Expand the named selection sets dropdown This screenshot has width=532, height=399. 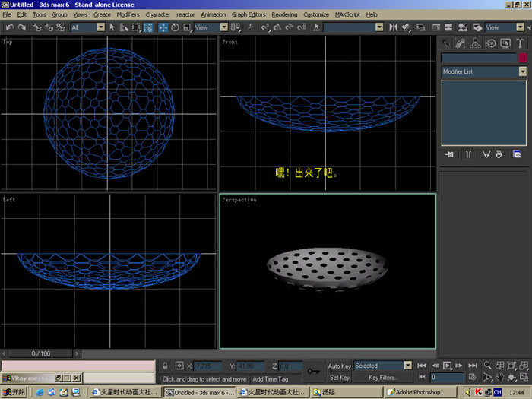(x=379, y=27)
